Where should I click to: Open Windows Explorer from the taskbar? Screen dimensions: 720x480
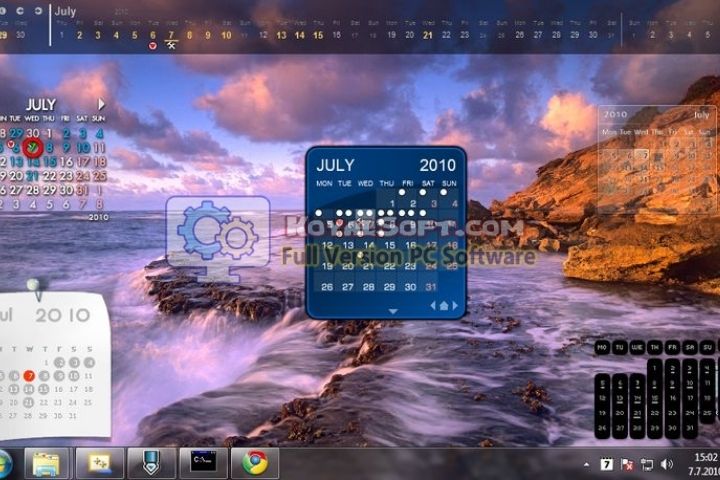pyautogui.click(x=46, y=464)
